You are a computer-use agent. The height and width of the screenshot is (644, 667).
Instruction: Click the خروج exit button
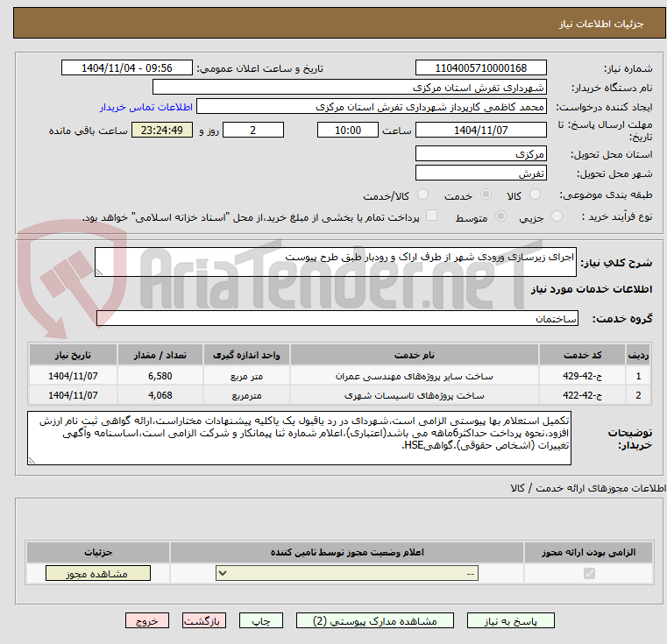(x=146, y=620)
